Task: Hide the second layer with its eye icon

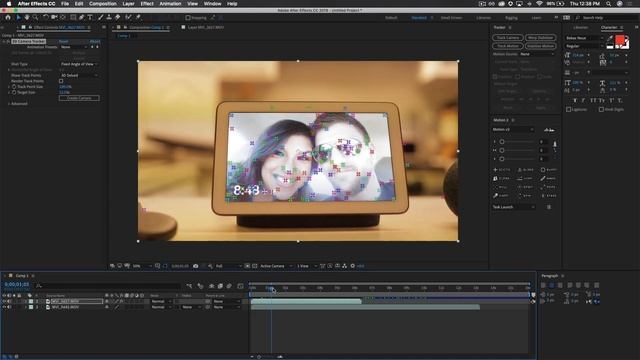Action: click(4, 307)
